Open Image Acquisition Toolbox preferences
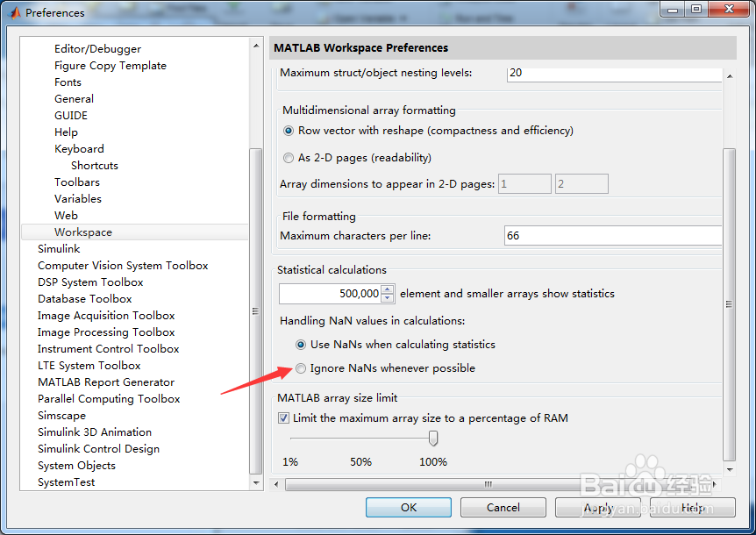The height and width of the screenshot is (535, 756). pos(106,316)
